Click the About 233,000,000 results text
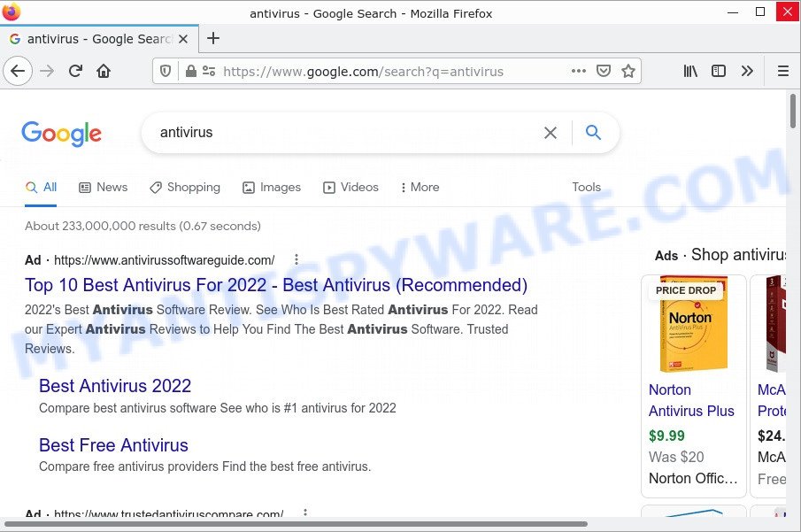801x532 pixels. [x=143, y=226]
